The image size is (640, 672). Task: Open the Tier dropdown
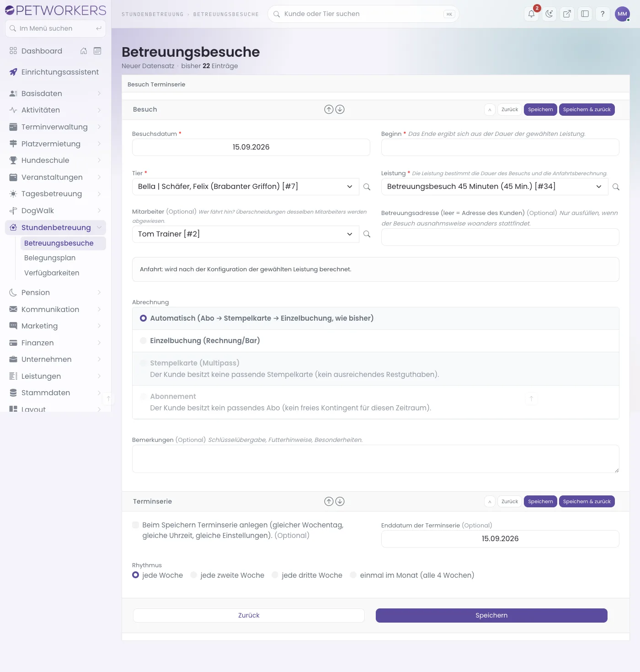point(245,187)
